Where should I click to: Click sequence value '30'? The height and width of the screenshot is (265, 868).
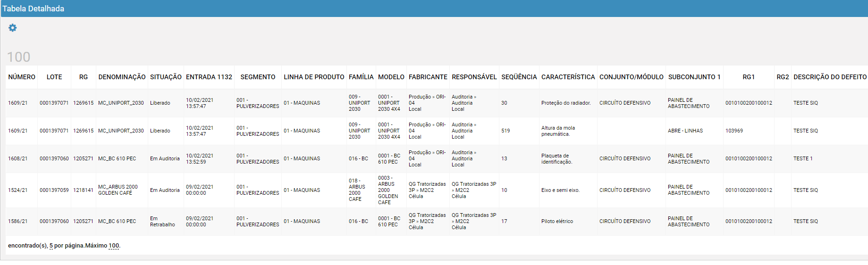tap(504, 103)
